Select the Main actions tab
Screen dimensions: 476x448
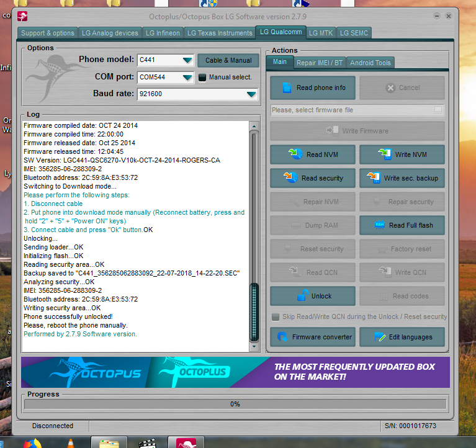pos(280,61)
